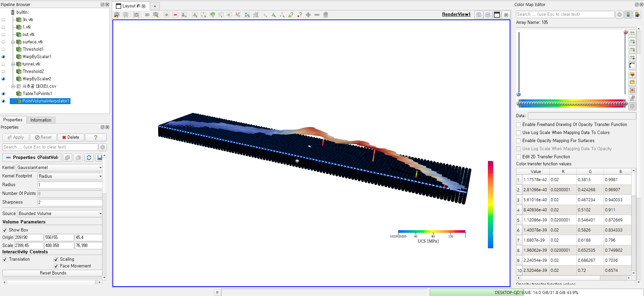Enable Use Log Scale When Mapping Data To Colors
The width and height of the screenshot is (644, 296).
click(x=518, y=133)
